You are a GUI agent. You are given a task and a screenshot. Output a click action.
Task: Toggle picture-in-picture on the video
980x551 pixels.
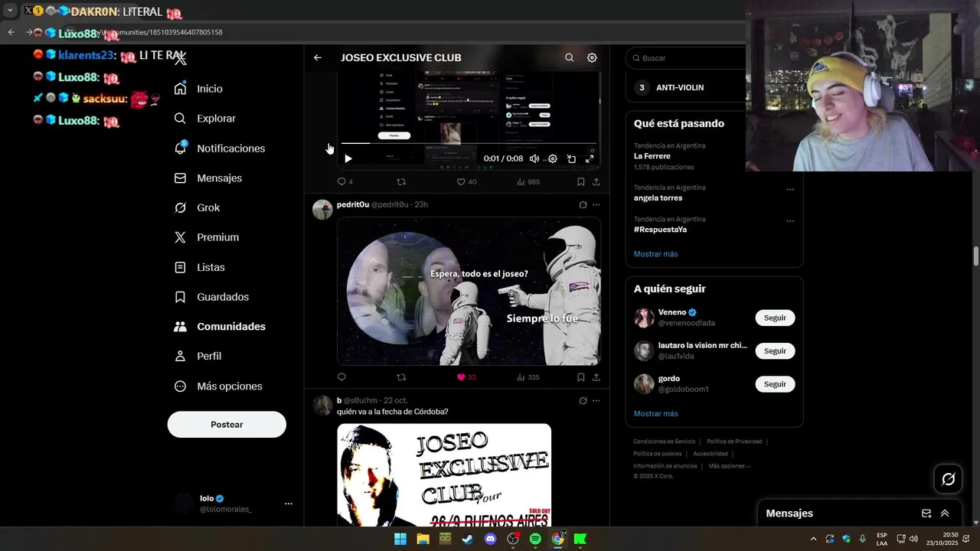571,158
